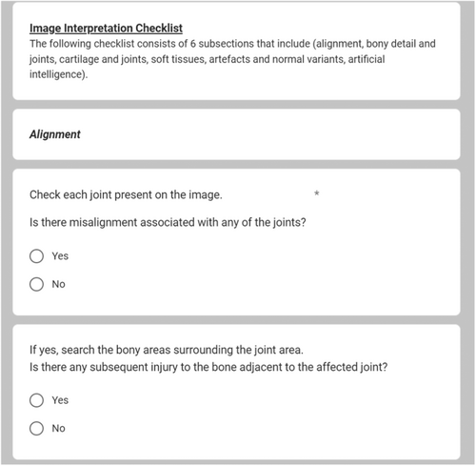Viewport: 476px width, 466px height.
Task: Click the 'If yes, search the bony areas' instruction
Action: pyautogui.click(x=167, y=350)
